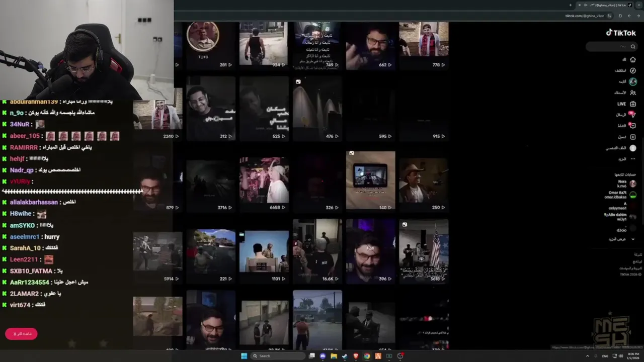Open the video thumbnail with 3716 views
The height and width of the screenshot is (362, 644).
click(211, 181)
